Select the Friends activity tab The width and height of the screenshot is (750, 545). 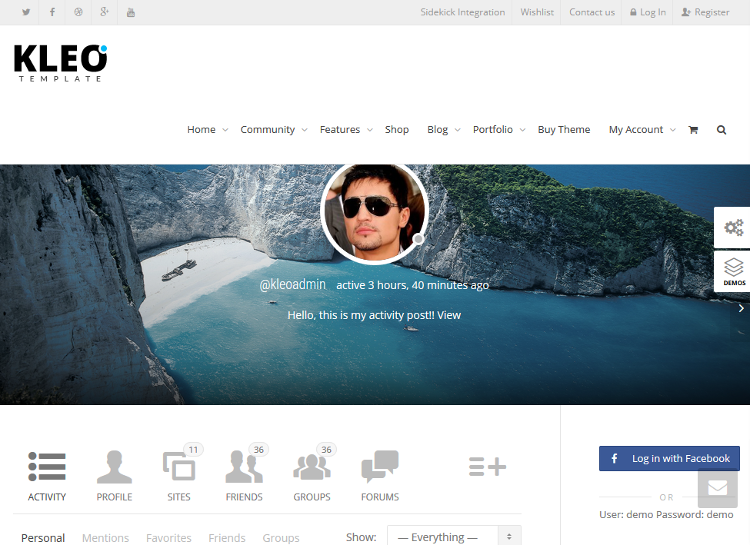(227, 538)
